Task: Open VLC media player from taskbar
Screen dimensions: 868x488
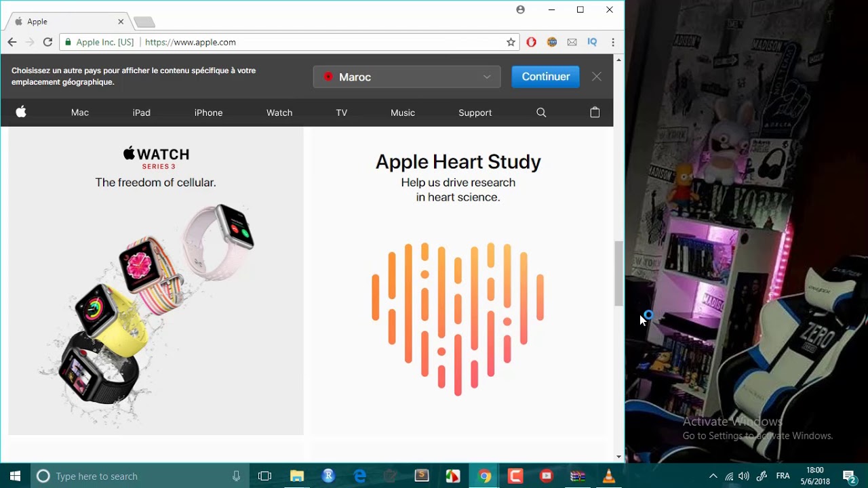Action: [609, 476]
